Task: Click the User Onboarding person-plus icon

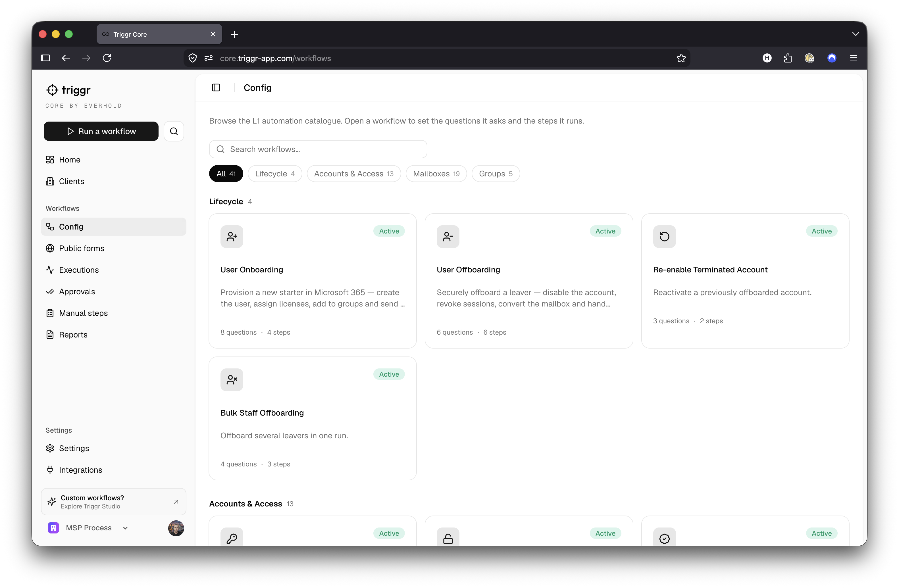Action: coord(232,236)
